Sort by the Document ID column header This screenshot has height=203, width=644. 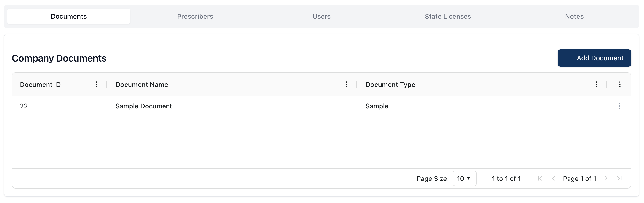[40, 85]
